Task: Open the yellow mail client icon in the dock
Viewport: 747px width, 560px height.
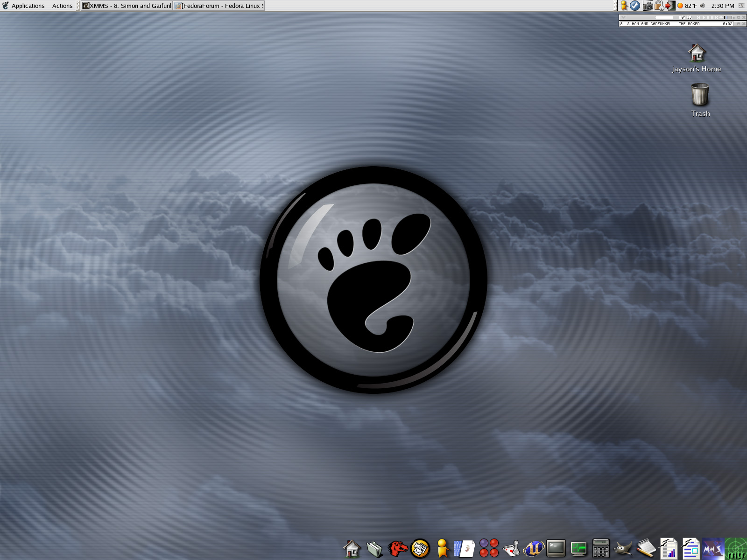Action: click(x=420, y=548)
